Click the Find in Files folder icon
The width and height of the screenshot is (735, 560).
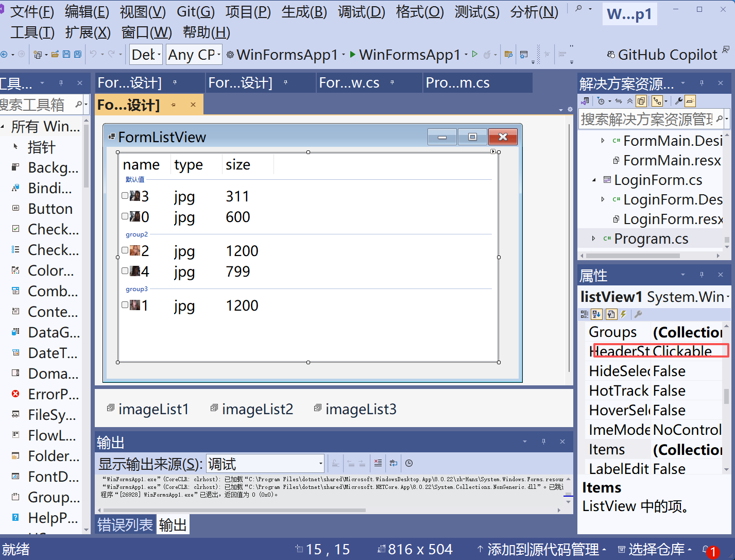pos(508,54)
